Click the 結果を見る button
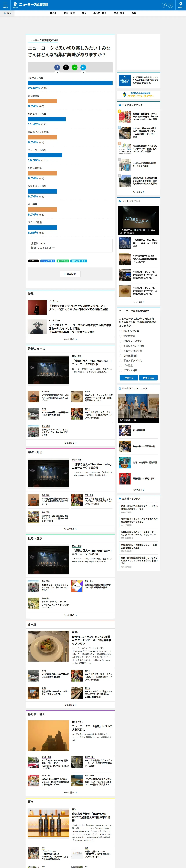Screen dimensions: 186x868 tap(148, 378)
